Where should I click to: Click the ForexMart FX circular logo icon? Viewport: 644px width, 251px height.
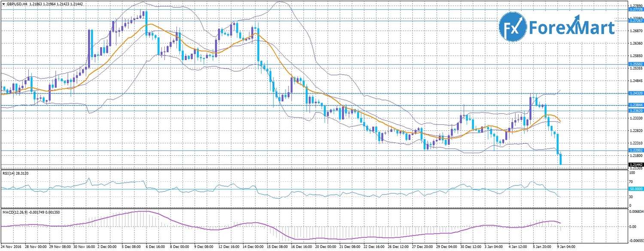513,27
